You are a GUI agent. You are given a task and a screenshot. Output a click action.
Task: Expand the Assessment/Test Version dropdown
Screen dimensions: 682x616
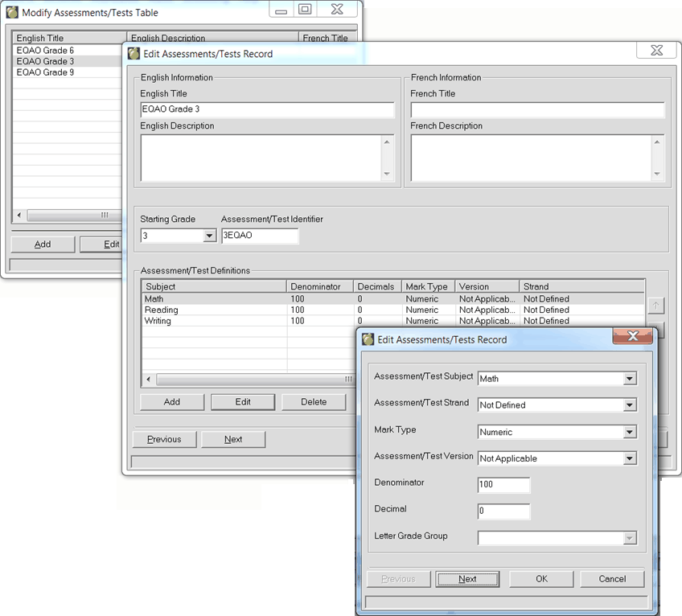pyautogui.click(x=630, y=458)
